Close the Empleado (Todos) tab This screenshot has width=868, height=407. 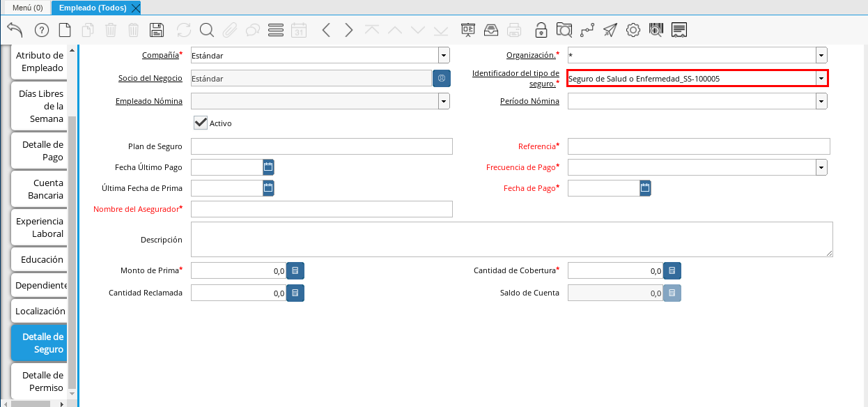point(136,8)
